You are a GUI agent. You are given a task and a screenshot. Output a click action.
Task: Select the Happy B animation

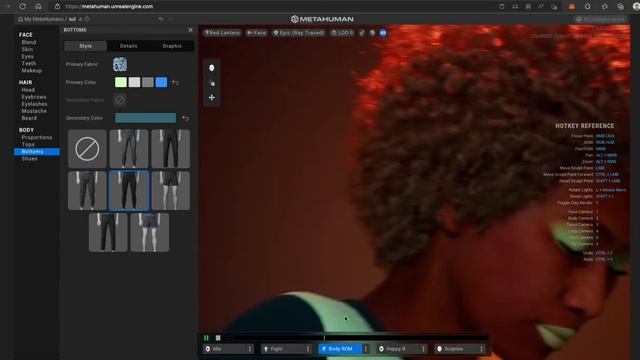pos(398,349)
